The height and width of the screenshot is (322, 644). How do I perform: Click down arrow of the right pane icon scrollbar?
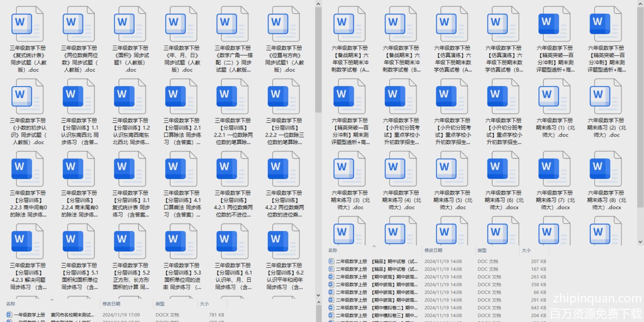pos(640,242)
